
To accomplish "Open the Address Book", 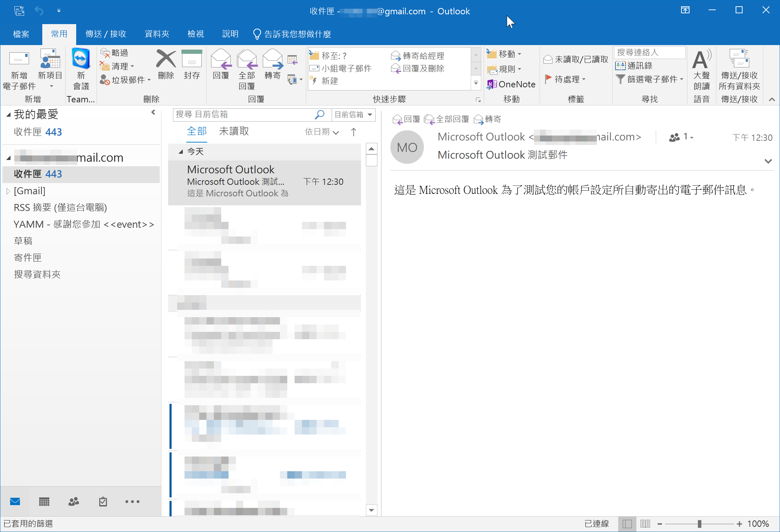I will (x=634, y=66).
